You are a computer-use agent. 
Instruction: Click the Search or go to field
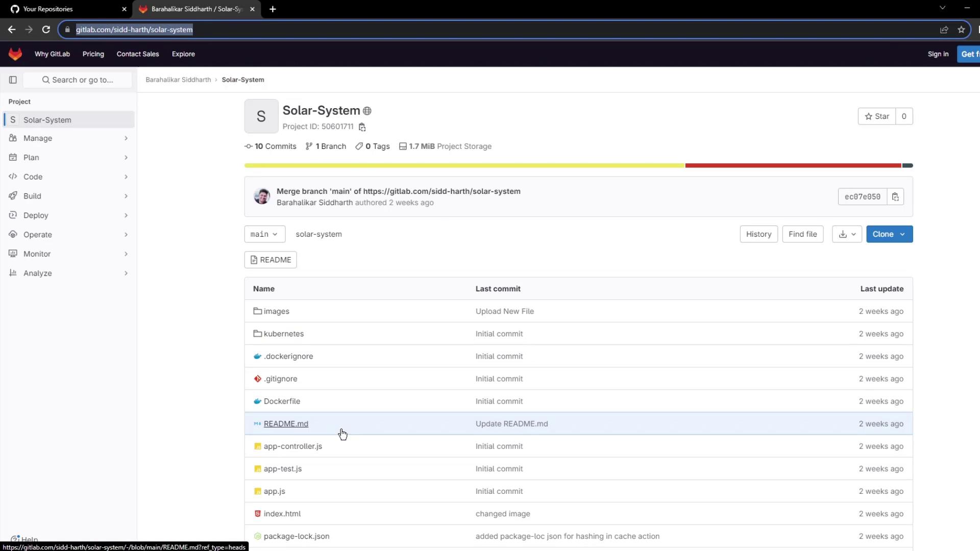[78, 80]
